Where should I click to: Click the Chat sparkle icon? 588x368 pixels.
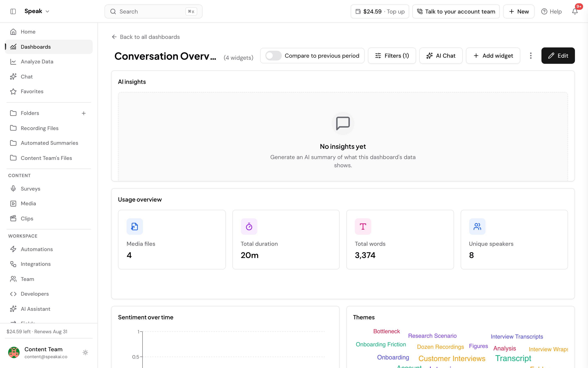coord(13,77)
